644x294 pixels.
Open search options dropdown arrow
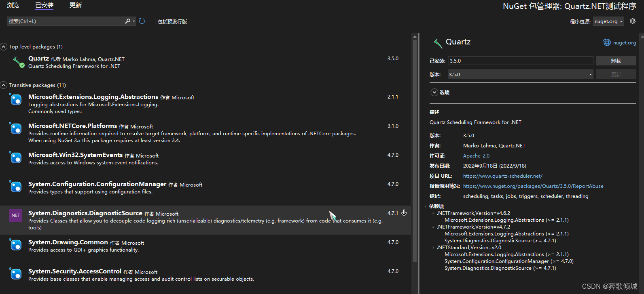point(134,21)
